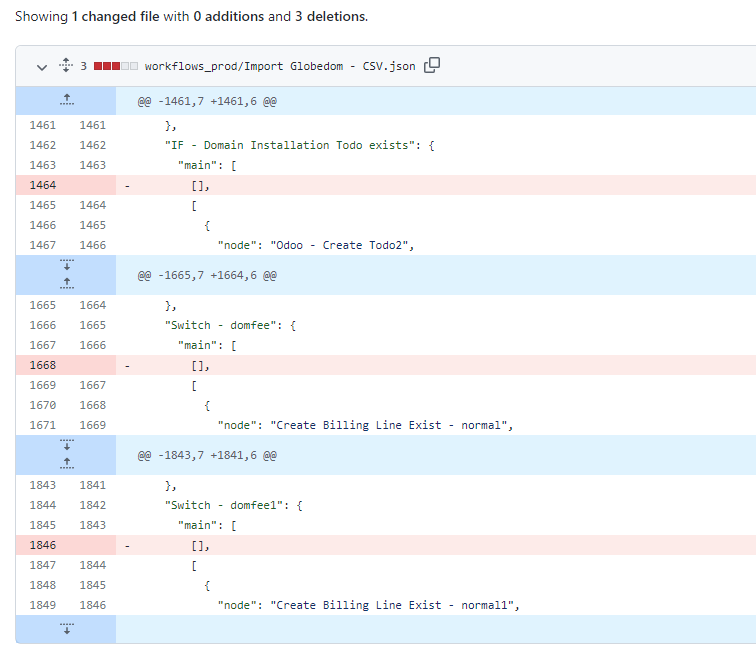Expand lines down at the bottom of the diff
The width and height of the screenshot is (756, 661).
pos(66,629)
